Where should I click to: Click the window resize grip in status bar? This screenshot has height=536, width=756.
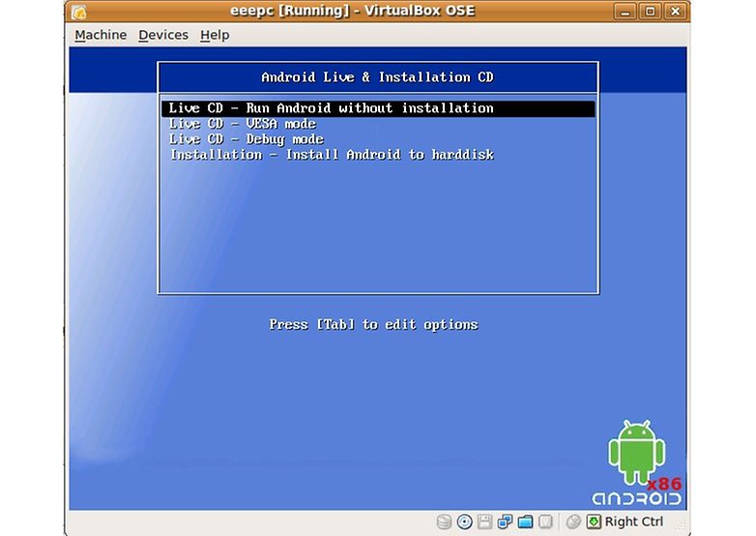click(x=681, y=525)
